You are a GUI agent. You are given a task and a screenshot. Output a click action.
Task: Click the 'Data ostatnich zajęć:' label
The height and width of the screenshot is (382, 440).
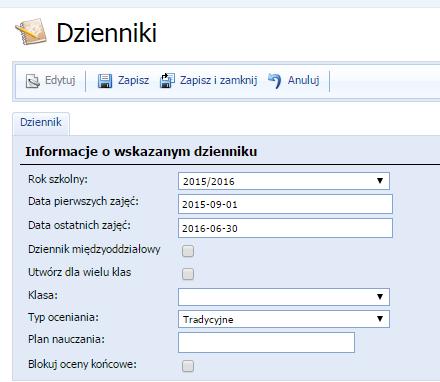(x=79, y=225)
